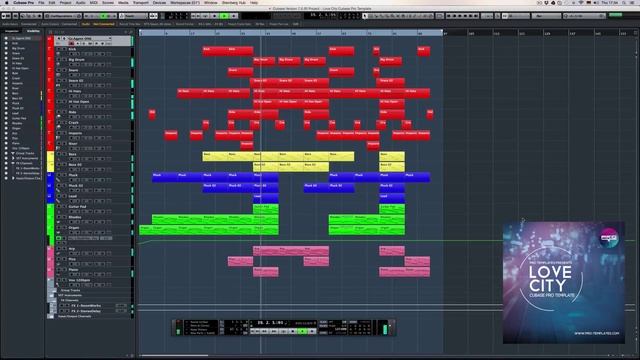Select the Split scissors tool
Screen dimensions: 640x360
[x=376, y=16]
